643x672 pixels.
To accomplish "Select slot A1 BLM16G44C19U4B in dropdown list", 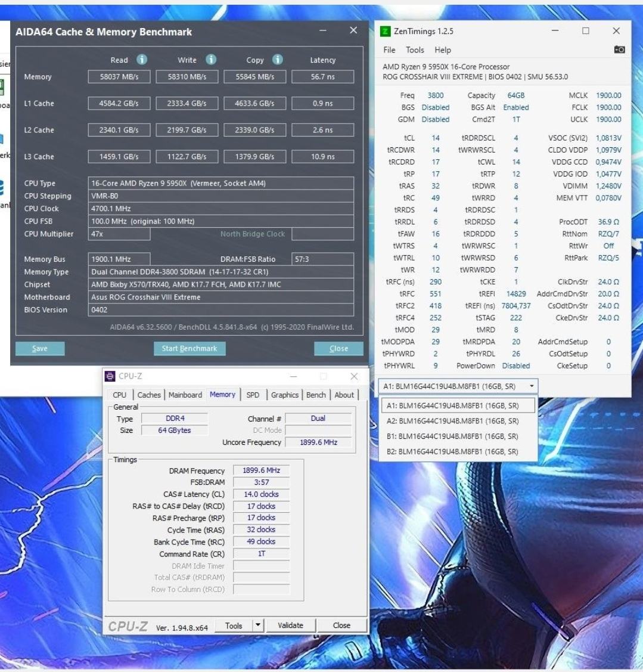I will pos(458,405).
